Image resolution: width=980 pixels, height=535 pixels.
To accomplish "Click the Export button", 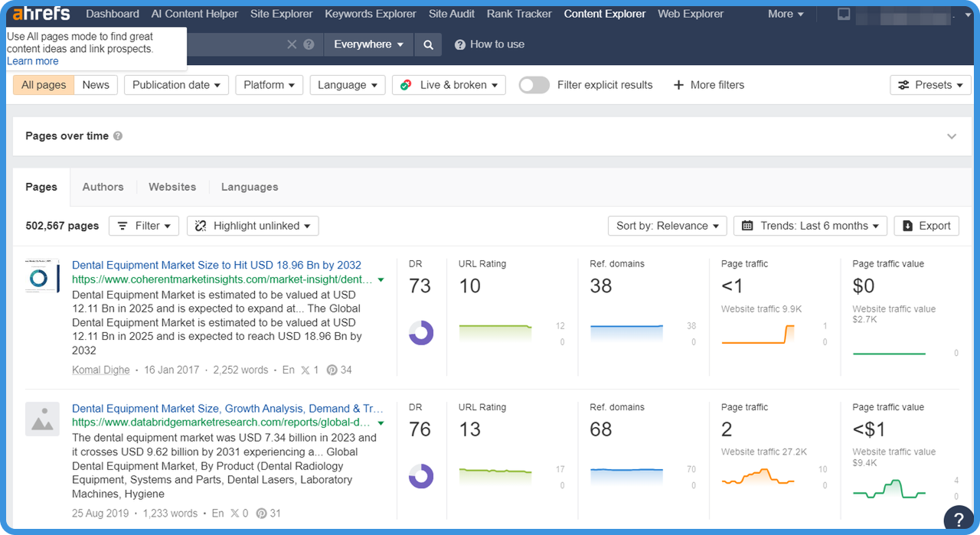I will coord(926,226).
